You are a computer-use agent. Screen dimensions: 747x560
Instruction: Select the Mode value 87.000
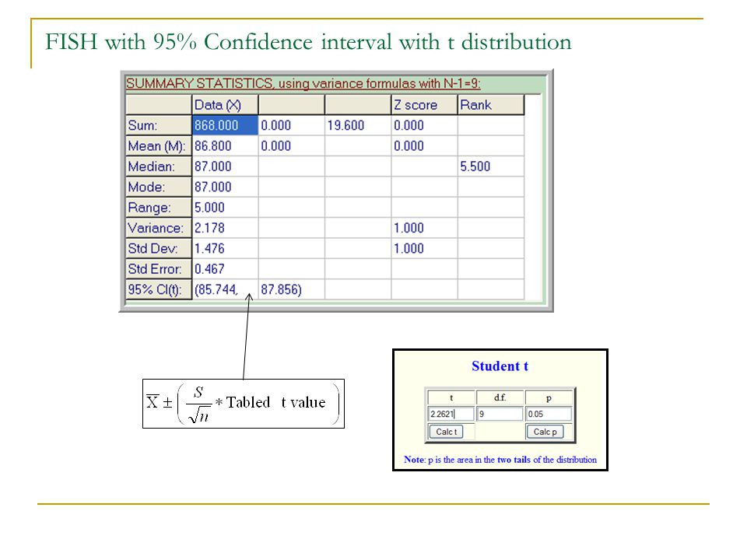tap(225, 187)
